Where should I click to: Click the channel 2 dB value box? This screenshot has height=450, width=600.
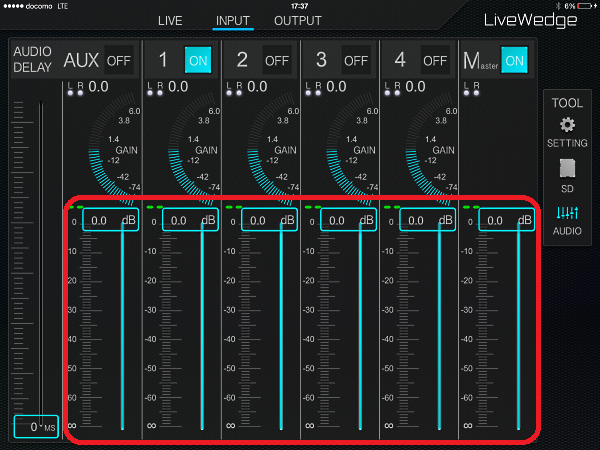(x=258, y=220)
